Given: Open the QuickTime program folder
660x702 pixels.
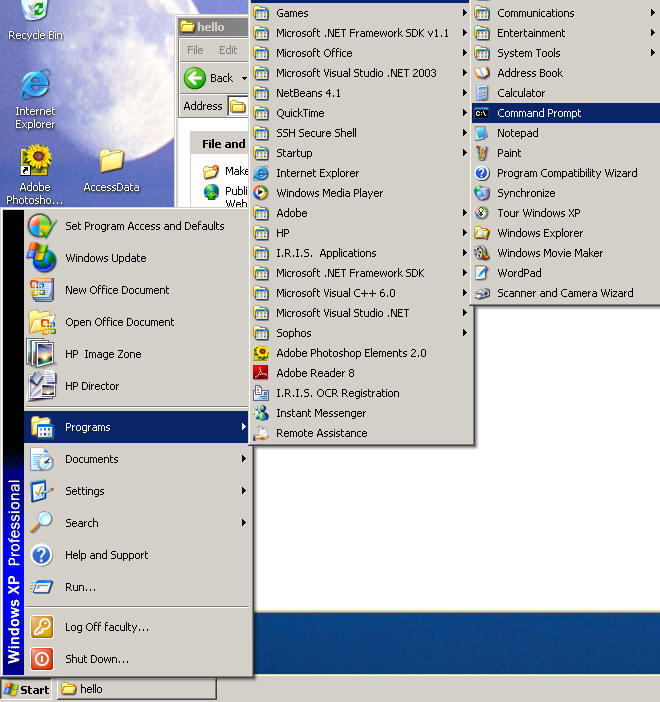Looking at the screenshot, I should click(x=360, y=113).
